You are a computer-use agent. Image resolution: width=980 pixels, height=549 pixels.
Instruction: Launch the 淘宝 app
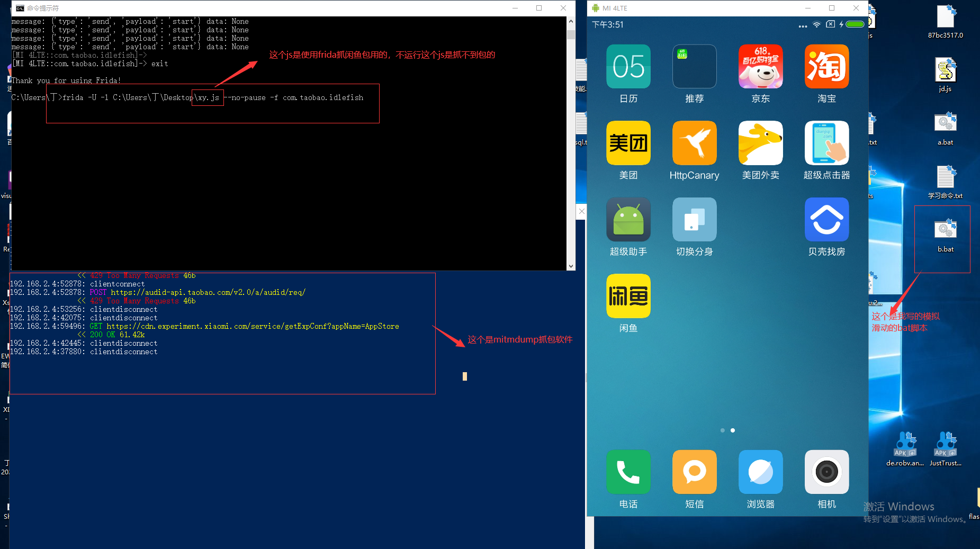pos(826,66)
